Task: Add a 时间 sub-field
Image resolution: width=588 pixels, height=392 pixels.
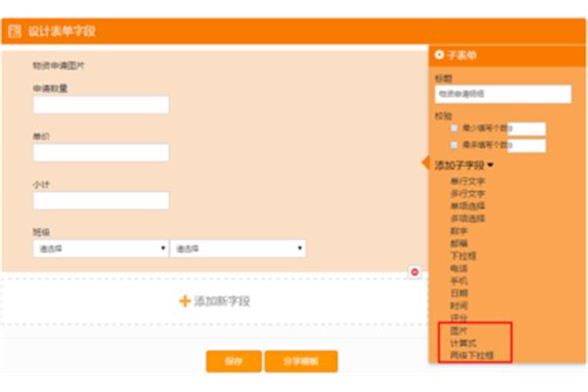Action: (x=459, y=306)
